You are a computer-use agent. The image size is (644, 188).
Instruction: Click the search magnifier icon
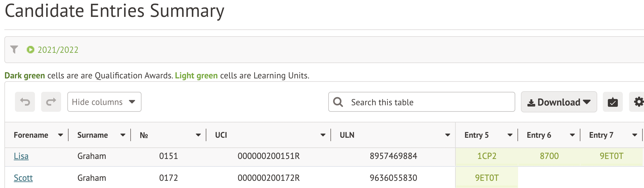coord(338,102)
